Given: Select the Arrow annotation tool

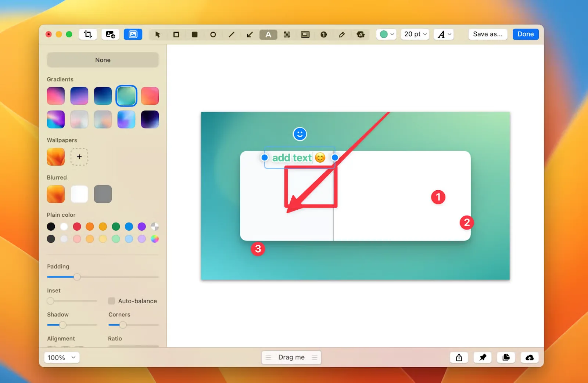Looking at the screenshot, I should 250,34.
